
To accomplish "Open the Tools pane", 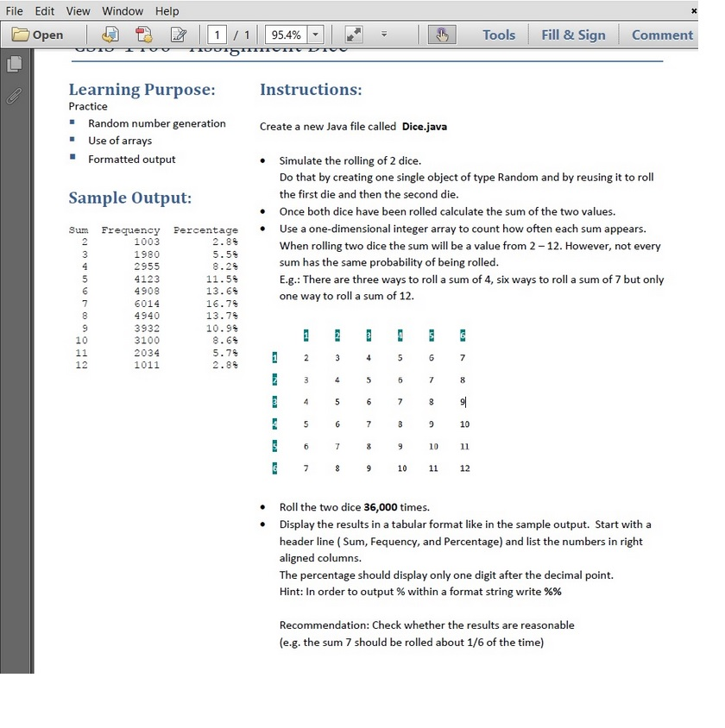I will coord(499,35).
